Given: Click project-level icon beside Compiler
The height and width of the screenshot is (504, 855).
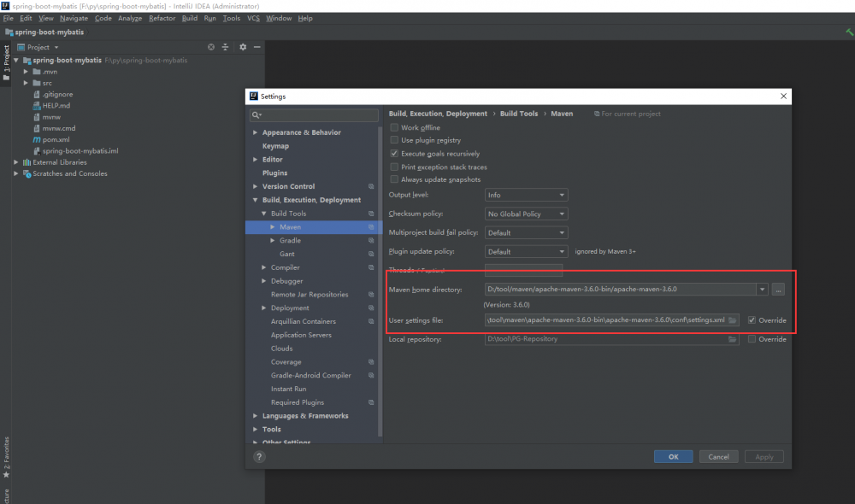Looking at the screenshot, I should [371, 267].
